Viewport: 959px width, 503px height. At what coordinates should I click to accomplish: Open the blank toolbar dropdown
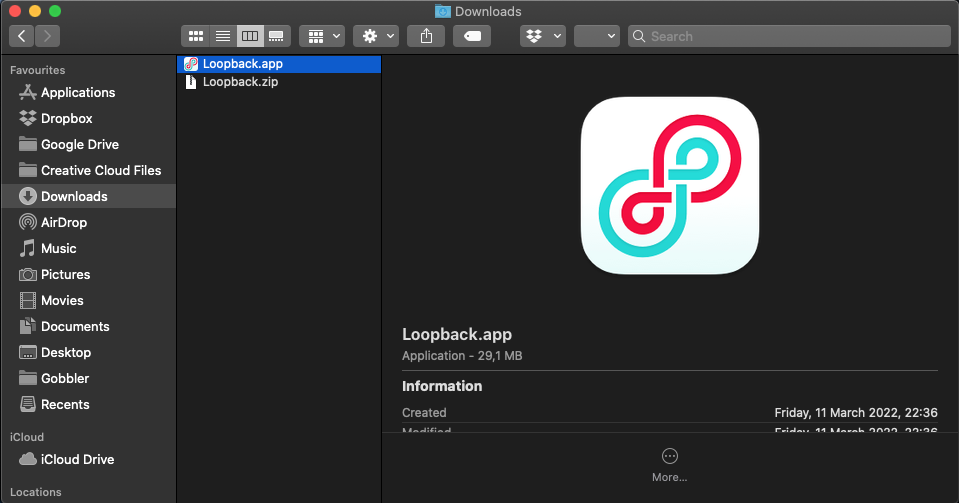tap(597, 36)
